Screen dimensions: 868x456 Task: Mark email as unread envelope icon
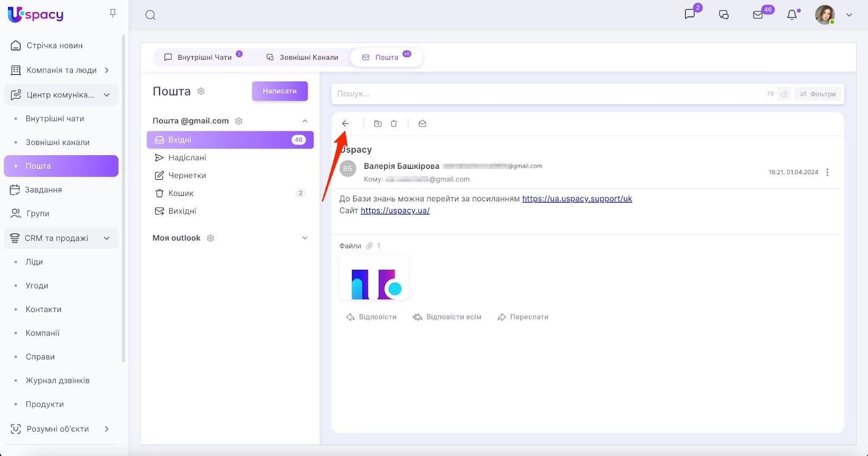pos(423,124)
